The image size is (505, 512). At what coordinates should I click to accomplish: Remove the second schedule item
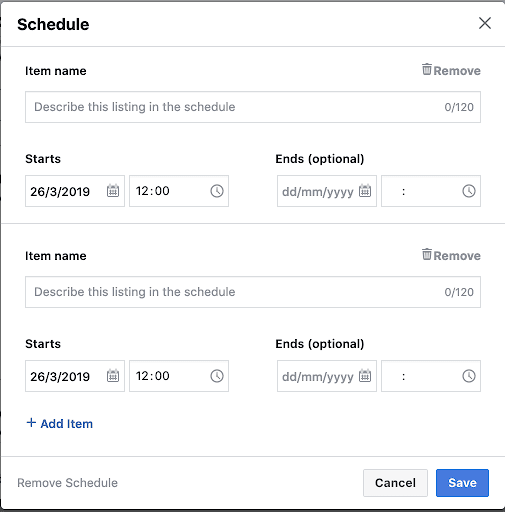coord(451,255)
